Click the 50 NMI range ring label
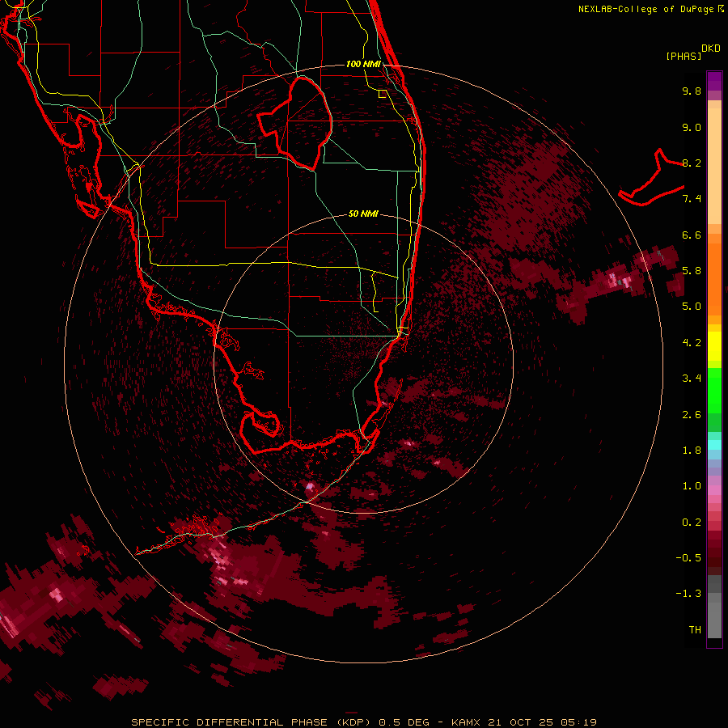Viewport: 728px width, 728px height. [363, 214]
